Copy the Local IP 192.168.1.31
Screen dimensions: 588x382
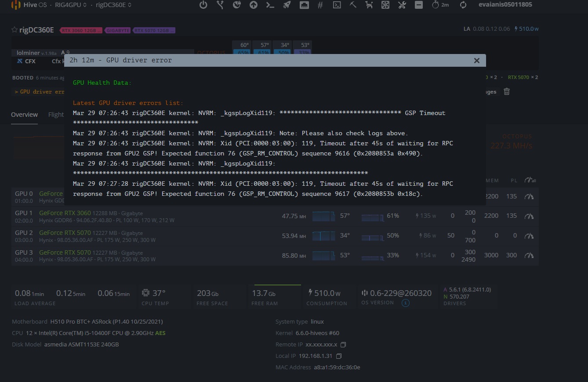tap(339, 356)
